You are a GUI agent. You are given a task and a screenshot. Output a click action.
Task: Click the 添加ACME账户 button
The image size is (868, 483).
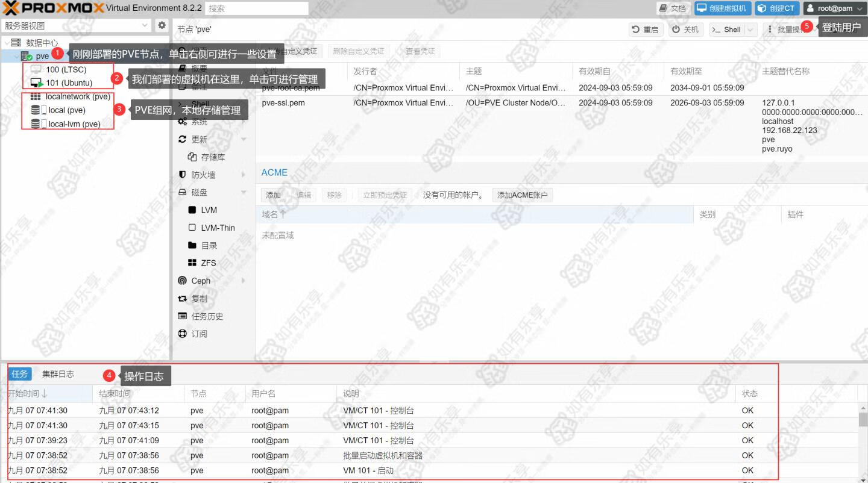point(522,195)
